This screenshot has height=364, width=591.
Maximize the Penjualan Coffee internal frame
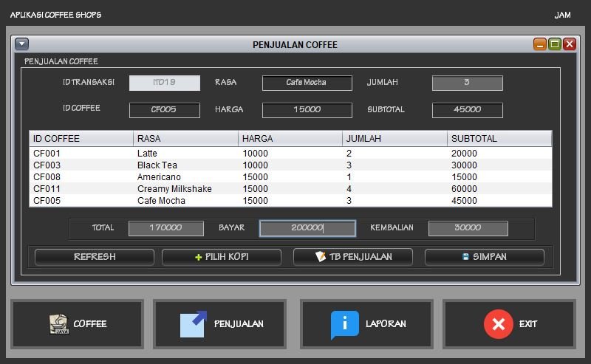(x=554, y=44)
